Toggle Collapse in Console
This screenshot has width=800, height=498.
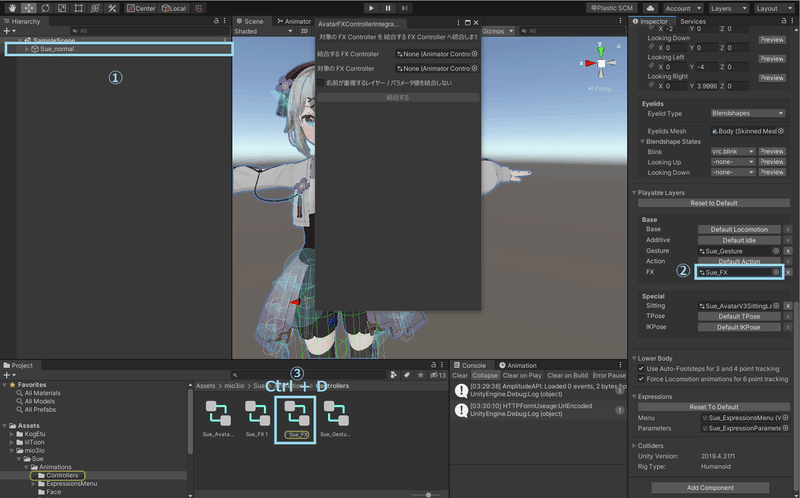click(x=484, y=376)
